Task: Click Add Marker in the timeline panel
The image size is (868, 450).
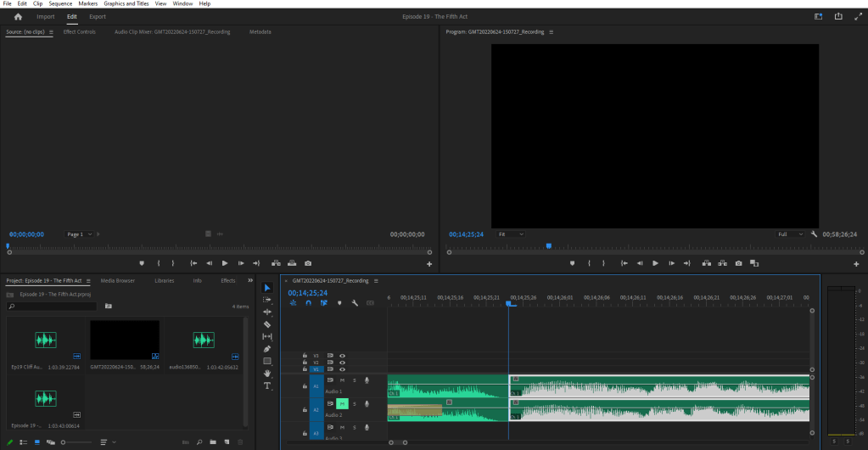Action: [x=339, y=303]
